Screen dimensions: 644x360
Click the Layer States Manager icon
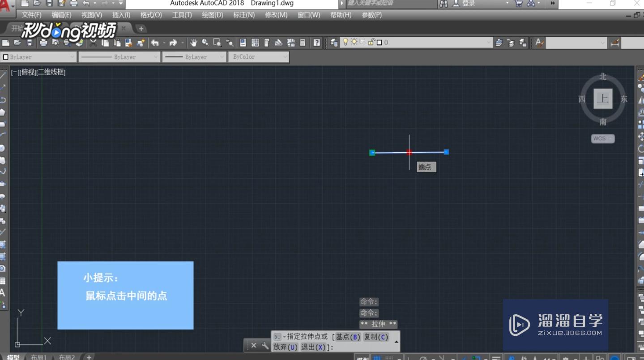pyautogui.click(x=523, y=43)
